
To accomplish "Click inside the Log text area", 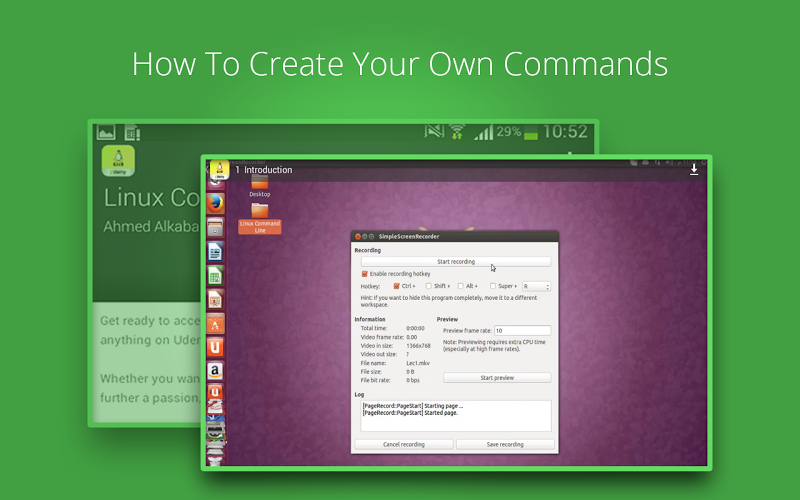I will [456, 416].
